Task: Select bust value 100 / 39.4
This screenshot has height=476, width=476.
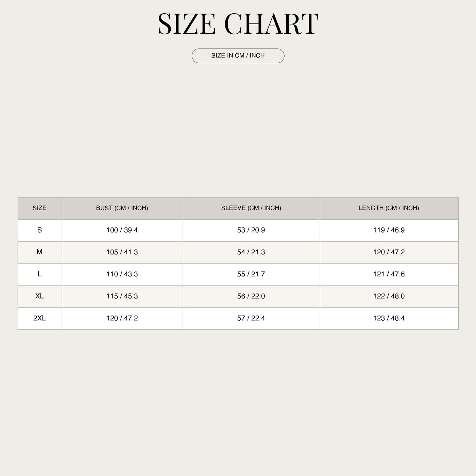Action: click(x=122, y=230)
